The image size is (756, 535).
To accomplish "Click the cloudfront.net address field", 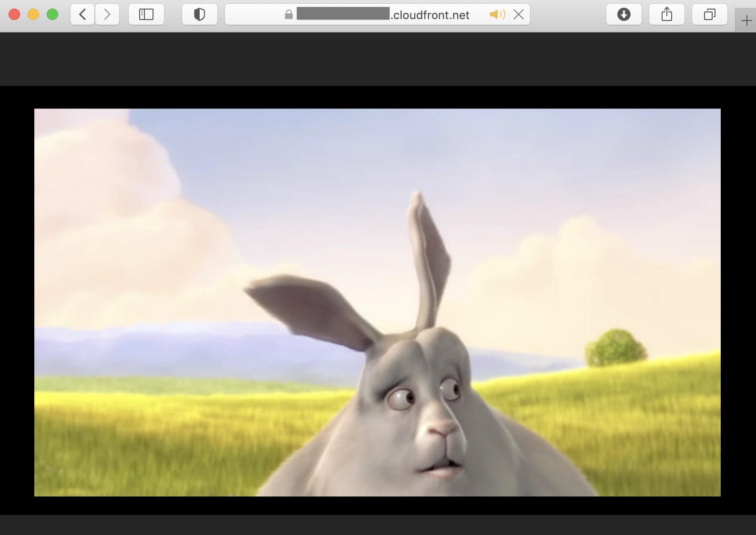I will tap(378, 14).
